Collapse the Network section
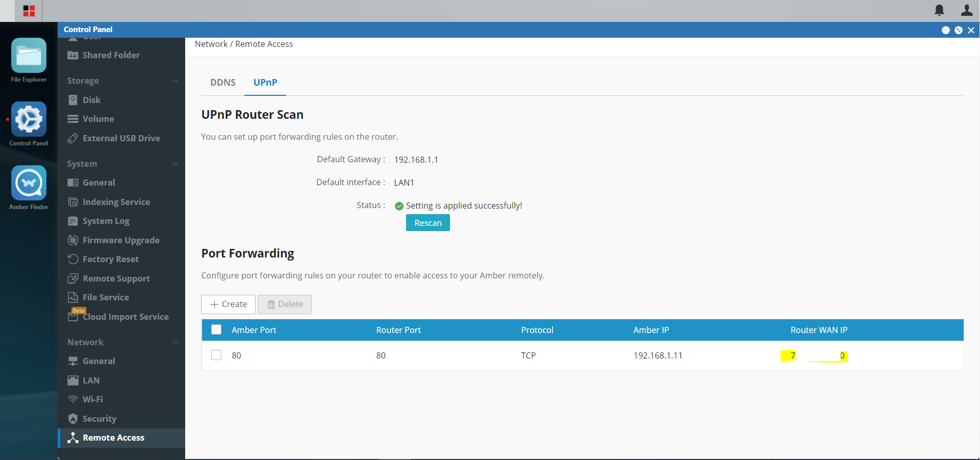Screen dimensions: 980x460 (x=175, y=342)
